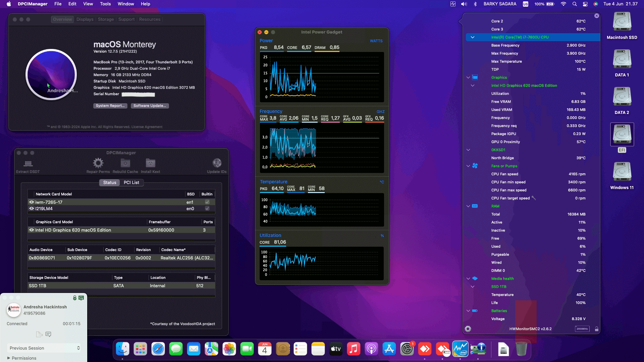644x362 pixels.
Task: Open Music app in Dock
Action: coord(354,349)
